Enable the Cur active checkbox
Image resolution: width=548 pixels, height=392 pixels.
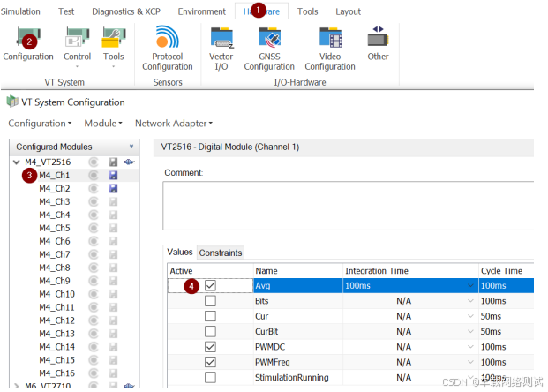210,316
